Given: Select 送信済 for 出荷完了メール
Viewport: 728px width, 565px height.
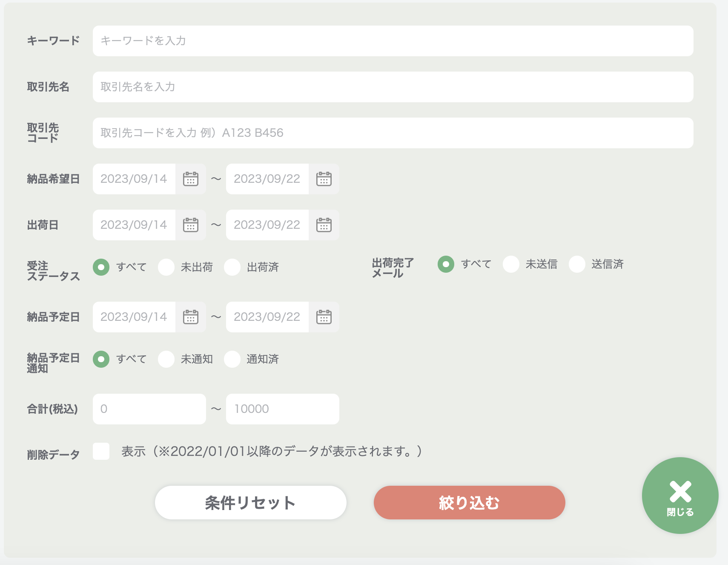Looking at the screenshot, I should [x=577, y=265].
